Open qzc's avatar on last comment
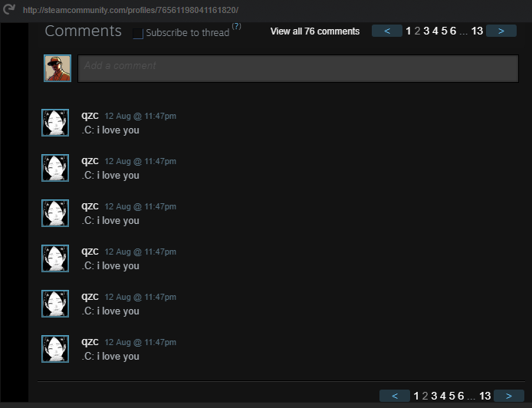Screen dimensions: 532x408 tap(55, 349)
